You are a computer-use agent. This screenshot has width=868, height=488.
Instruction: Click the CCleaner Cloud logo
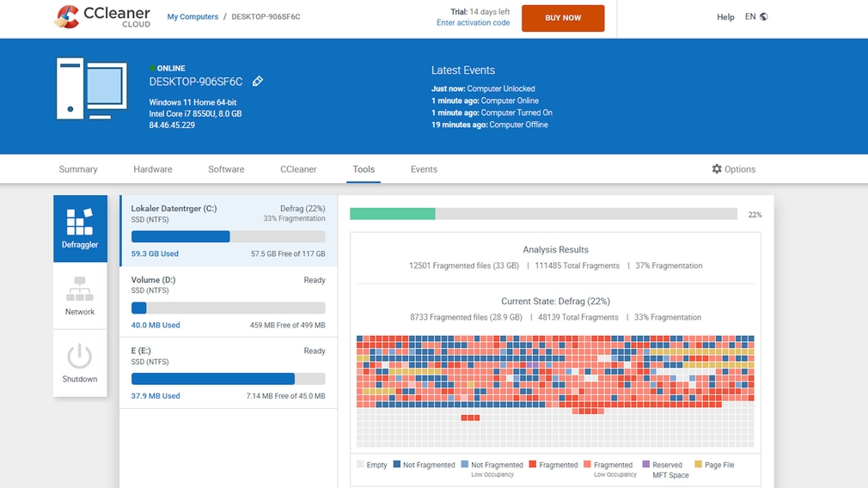[102, 16]
